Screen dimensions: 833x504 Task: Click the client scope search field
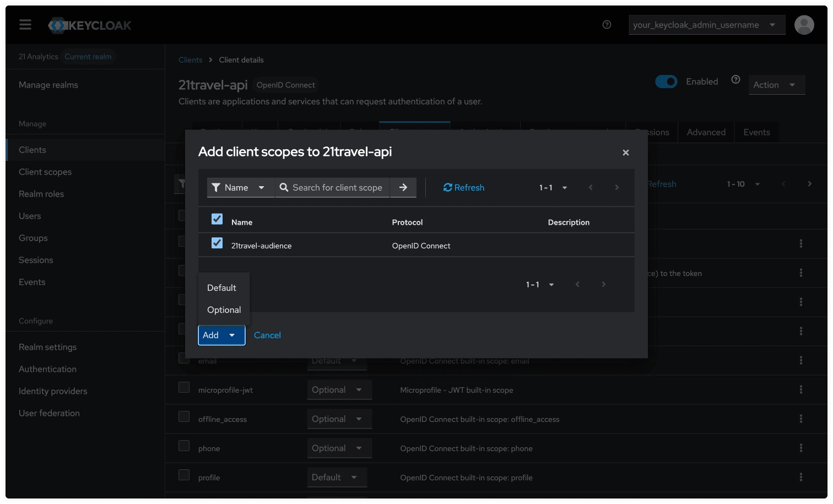pos(336,187)
